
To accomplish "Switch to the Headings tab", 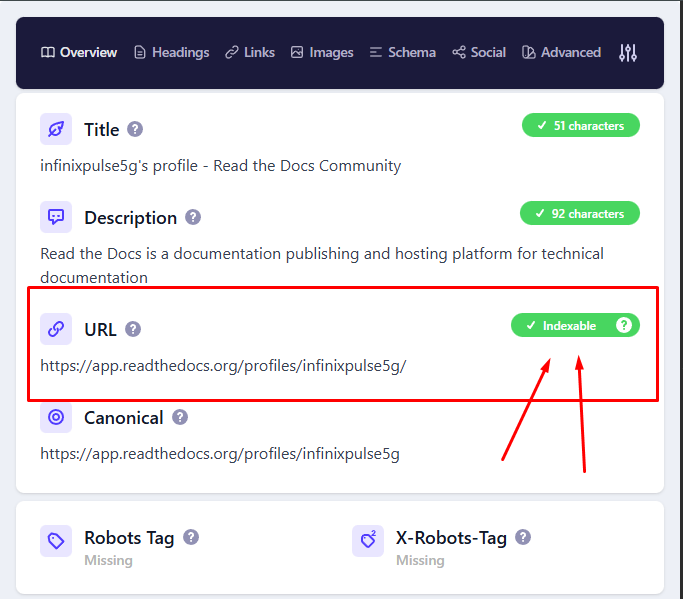I will click(x=171, y=53).
